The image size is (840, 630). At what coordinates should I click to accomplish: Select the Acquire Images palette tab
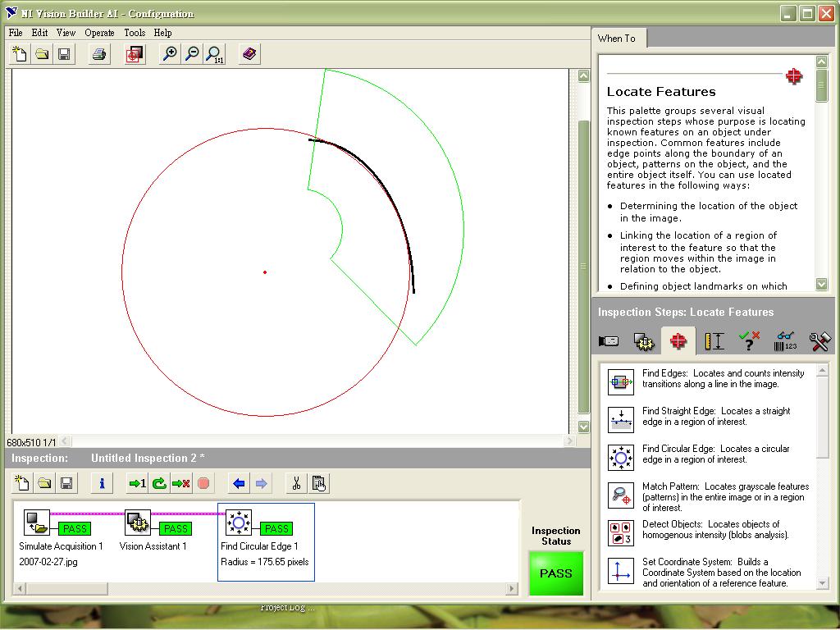pyautogui.click(x=609, y=340)
